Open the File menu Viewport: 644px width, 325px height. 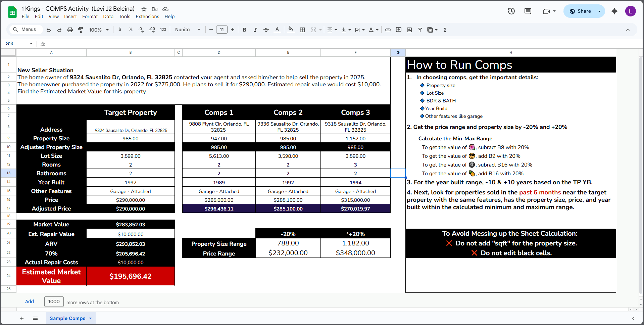pyautogui.click(x=26, y=16)
